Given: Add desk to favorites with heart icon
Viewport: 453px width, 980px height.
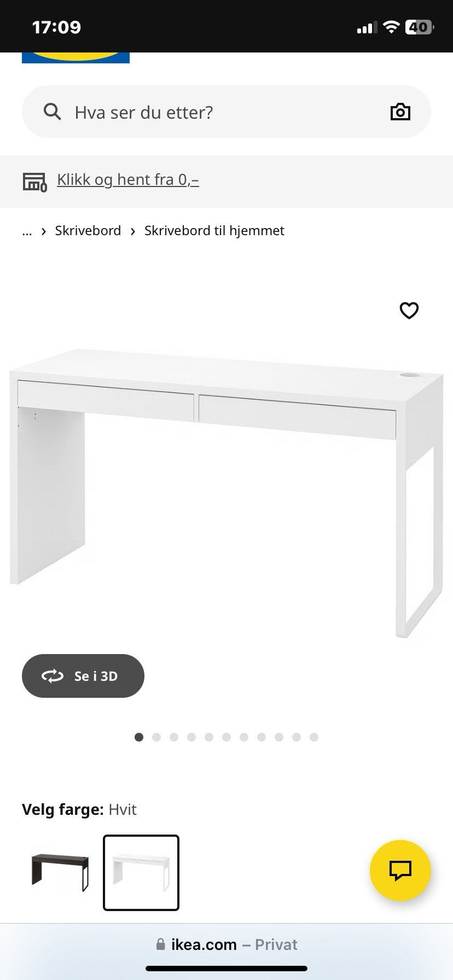Looking at the screenshot, I should coord(409,310).
